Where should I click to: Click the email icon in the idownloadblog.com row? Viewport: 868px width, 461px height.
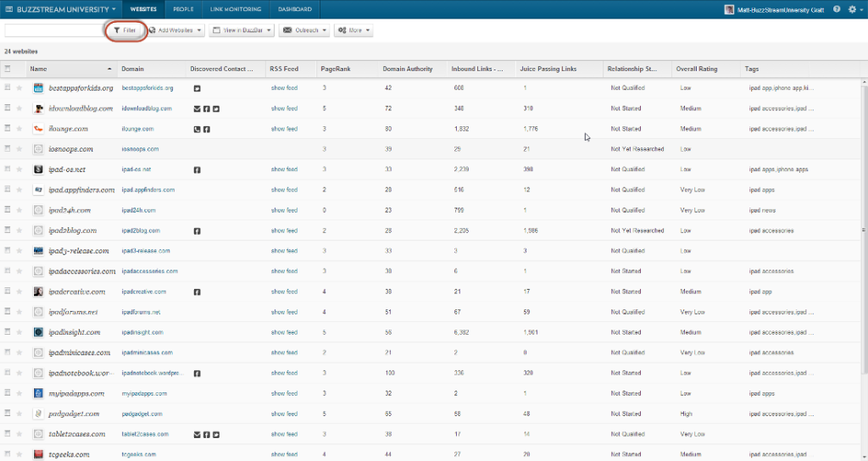pos(198,108)
